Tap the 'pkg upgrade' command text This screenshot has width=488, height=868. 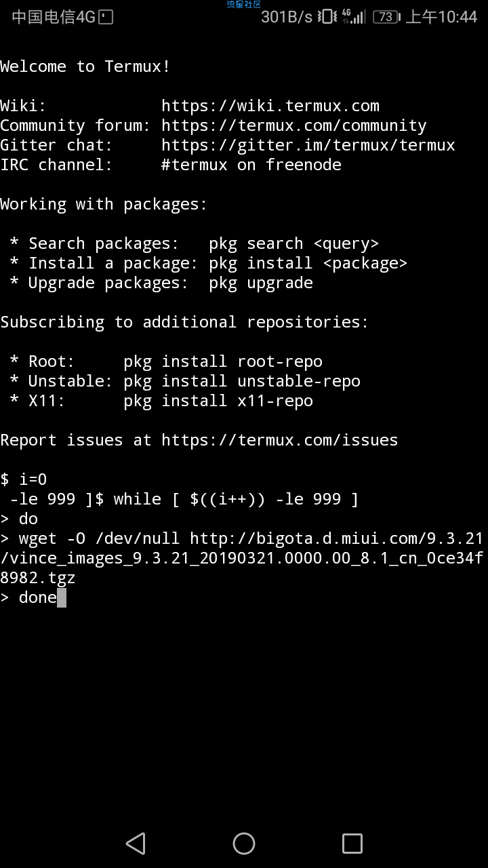261,283
